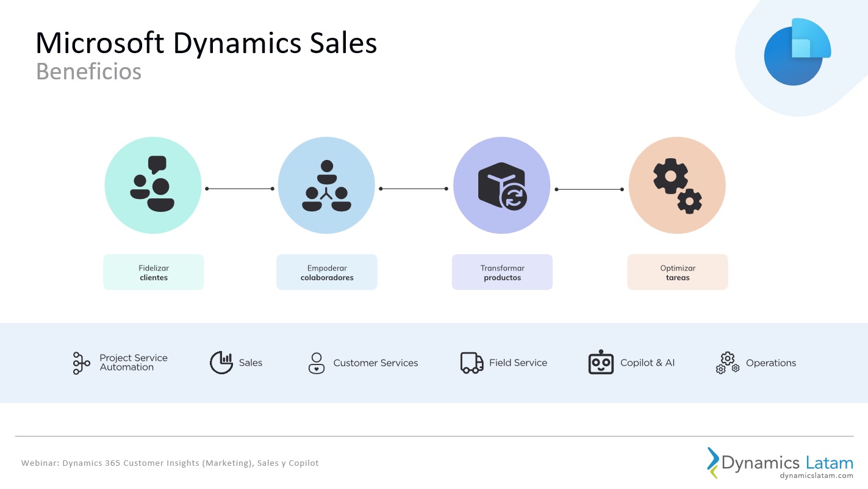Click the Dynamics Sales blue logo top right
Screen dimensions: 868x489
pos(797,52)
